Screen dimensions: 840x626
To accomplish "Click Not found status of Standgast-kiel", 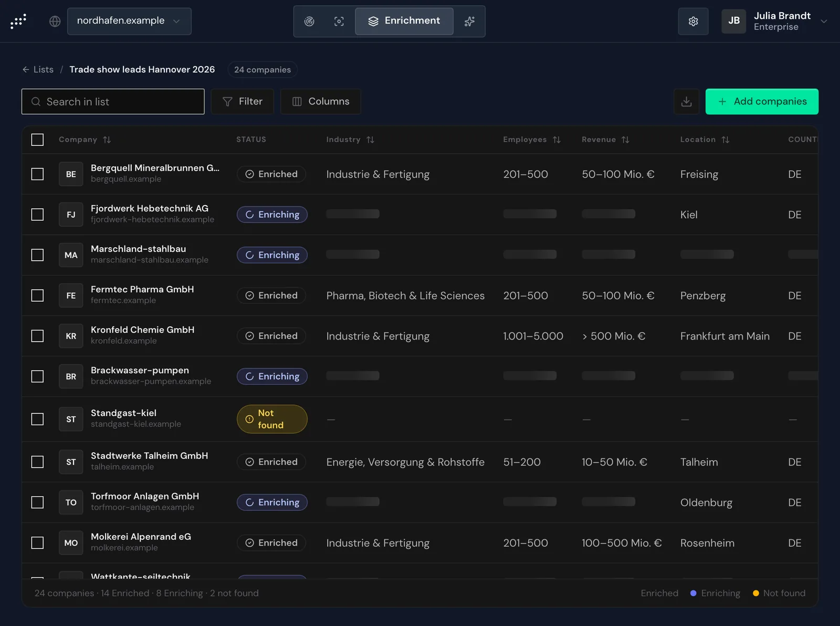I will (272, 419).
